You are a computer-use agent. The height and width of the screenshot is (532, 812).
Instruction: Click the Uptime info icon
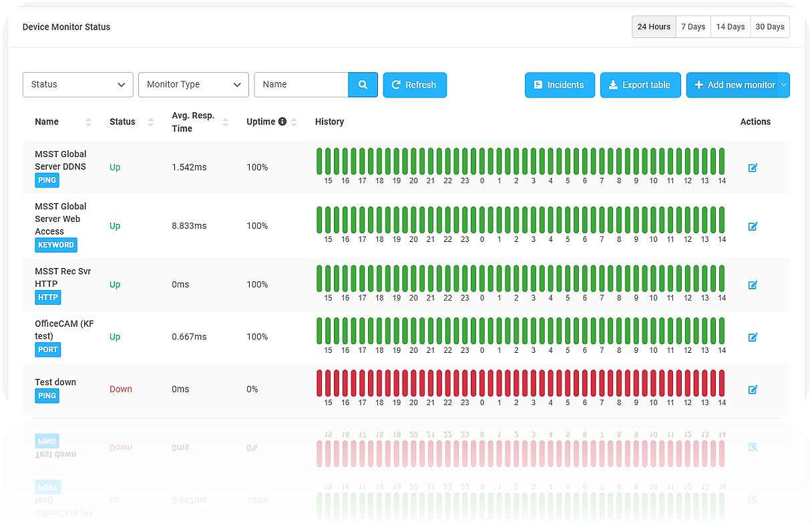pyautogui.click(x=282, y=122)
